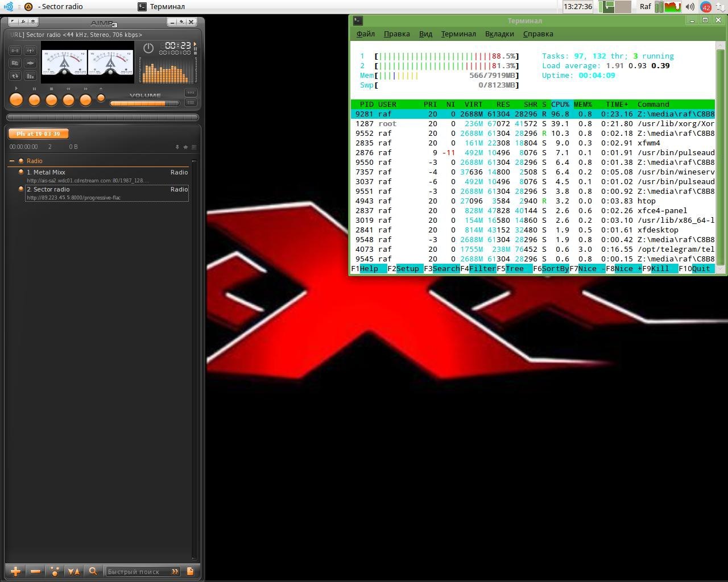Screen dimensions: 728x582
Task: Open the 'Правка' menu in Terminal
Action: [x=397, y=34]
